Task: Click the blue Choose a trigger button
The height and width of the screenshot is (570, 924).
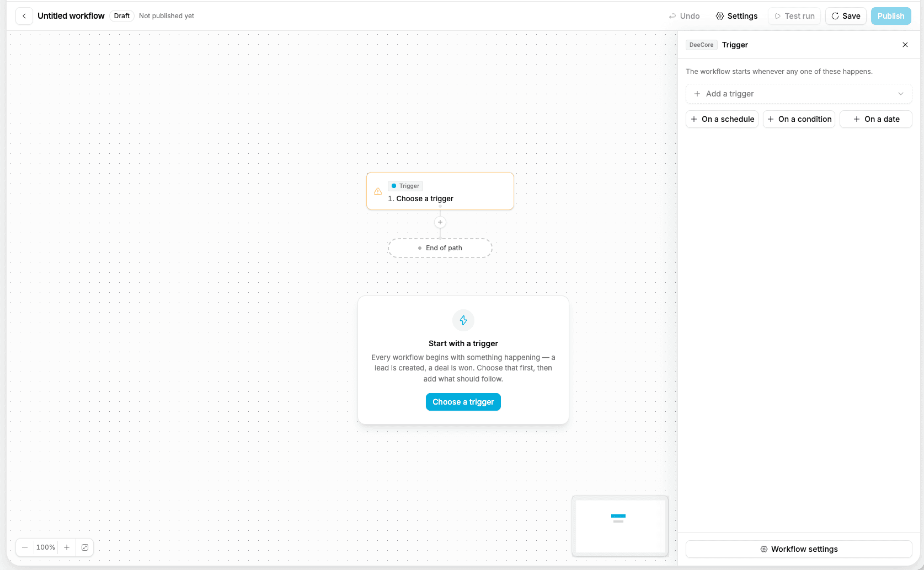Action: (x=463, y=402)
